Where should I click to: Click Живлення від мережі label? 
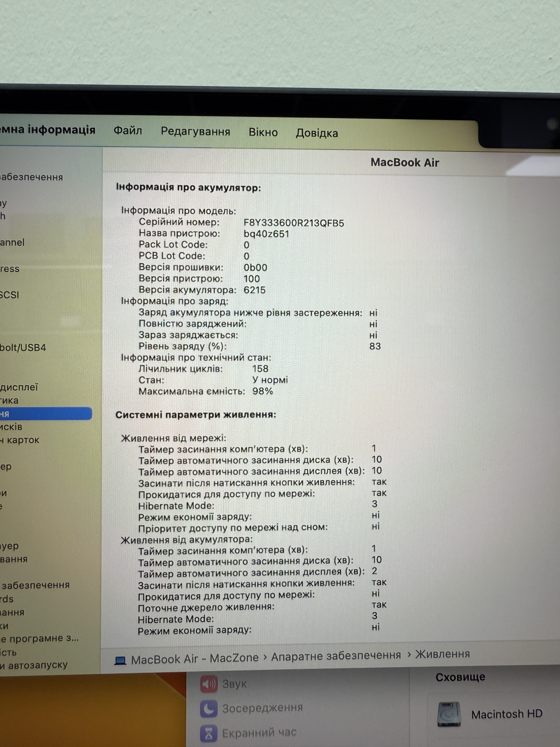coord(174,438)
